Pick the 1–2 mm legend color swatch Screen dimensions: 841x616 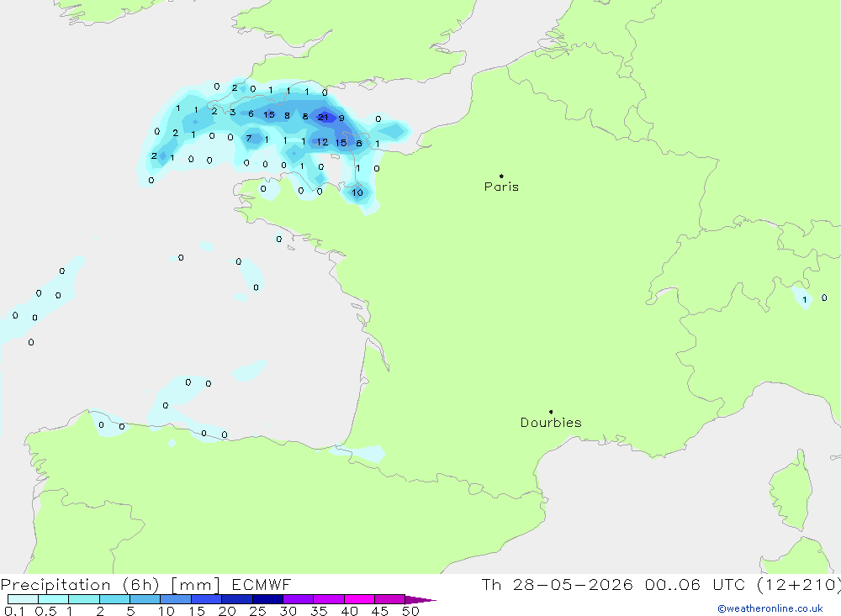[x=84, y=599]
